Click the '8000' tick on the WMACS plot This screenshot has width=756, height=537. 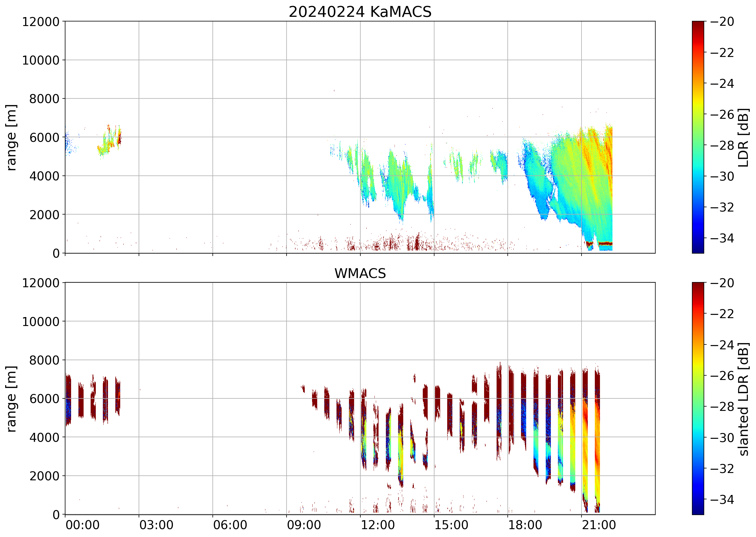coord(44,360)
